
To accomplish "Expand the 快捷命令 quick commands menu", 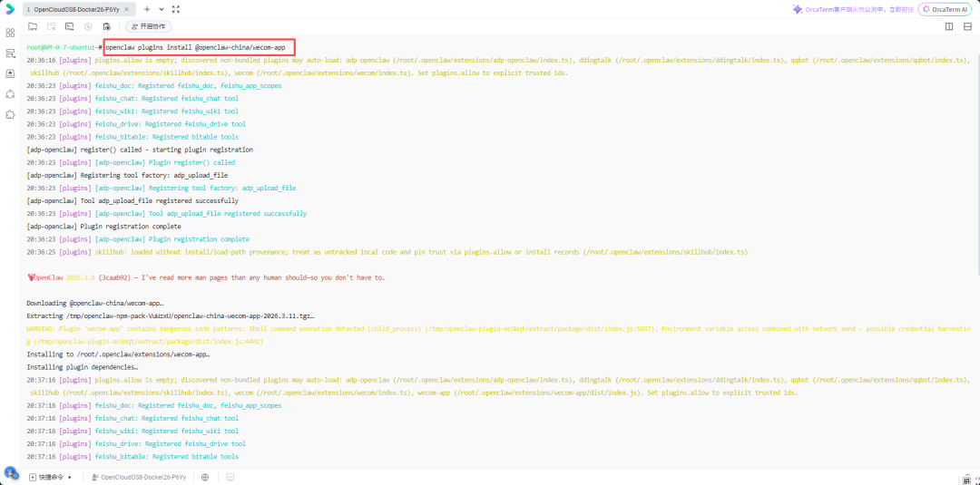I will tap(52, 477).
